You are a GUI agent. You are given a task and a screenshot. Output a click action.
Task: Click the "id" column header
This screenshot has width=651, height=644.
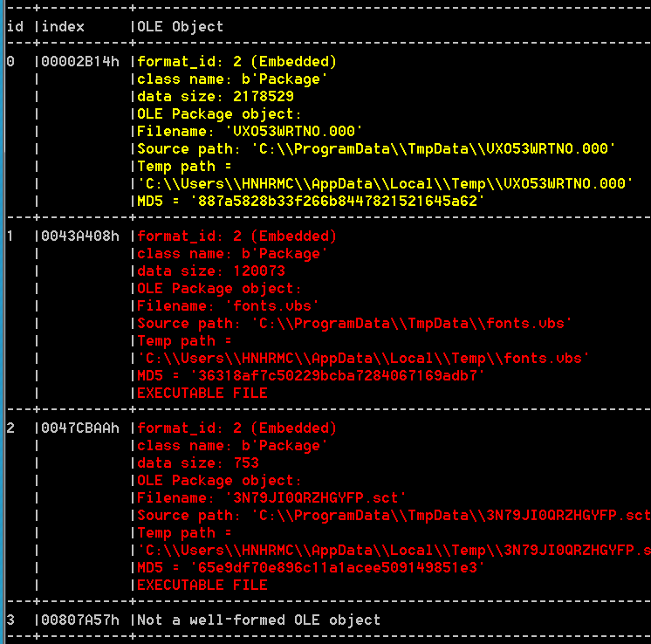pyautogui.click(x=14, y=26)
